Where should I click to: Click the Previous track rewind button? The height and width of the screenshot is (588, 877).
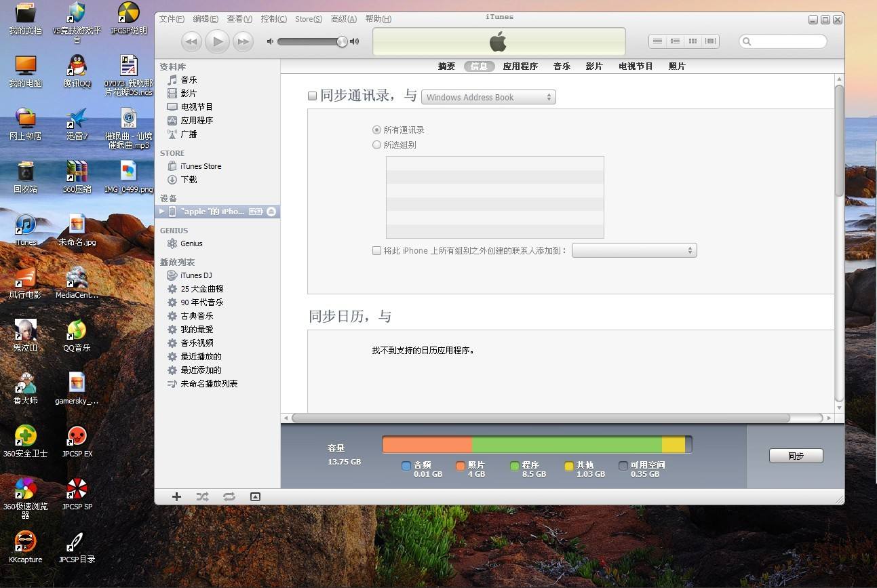191,41
